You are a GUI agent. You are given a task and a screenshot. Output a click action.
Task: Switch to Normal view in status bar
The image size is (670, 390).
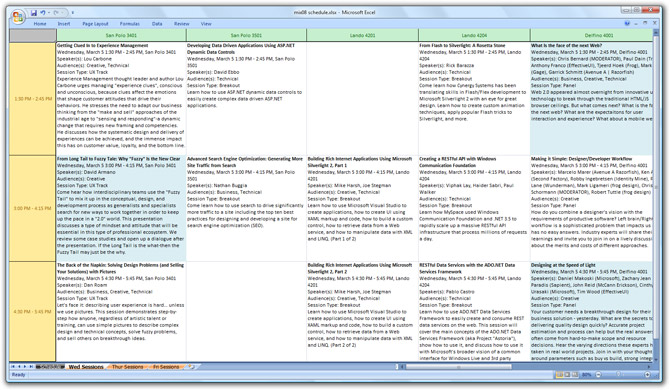[x=559, y=375]
